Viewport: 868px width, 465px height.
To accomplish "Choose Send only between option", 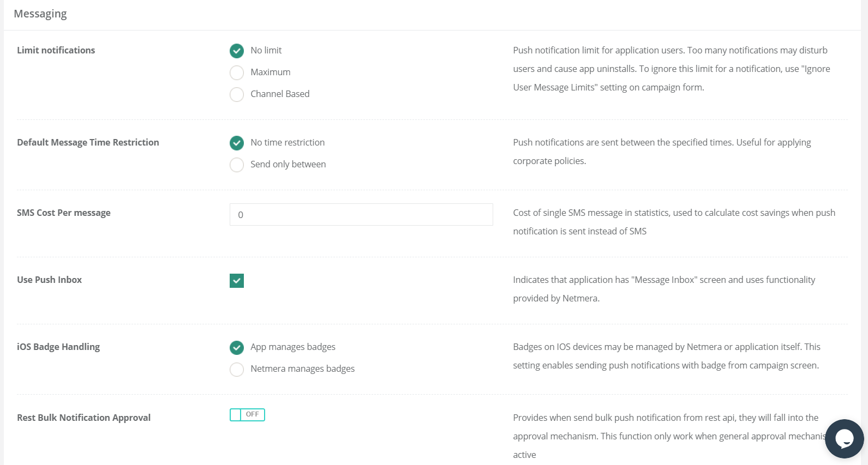I will (x=237, y=165).
